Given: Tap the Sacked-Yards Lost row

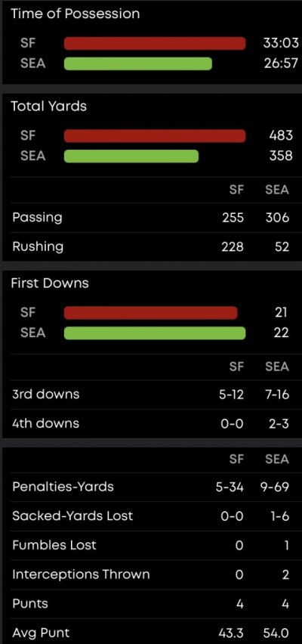Looking at the screenshot, I should click(150, 516).
